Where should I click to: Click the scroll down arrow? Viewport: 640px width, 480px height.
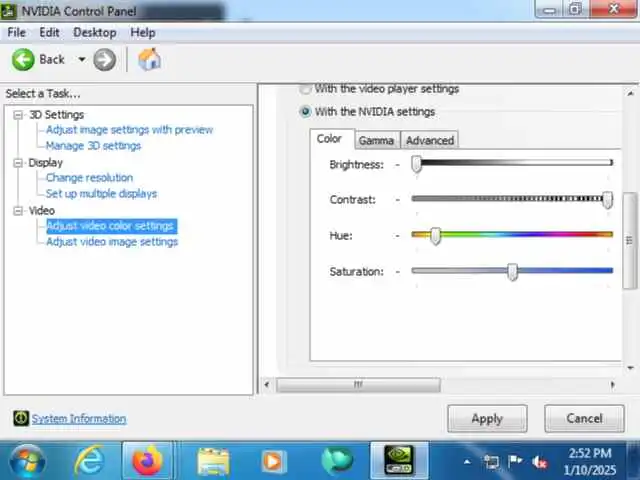[630, 368]
